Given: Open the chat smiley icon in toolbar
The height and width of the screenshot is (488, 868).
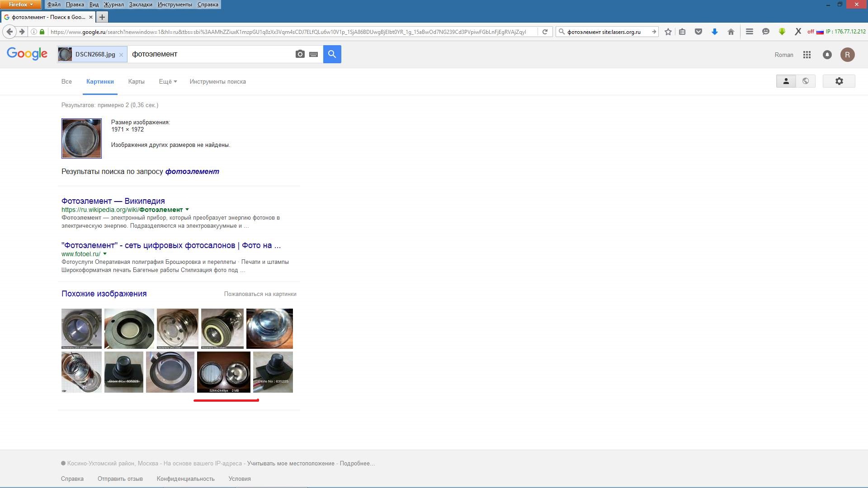Looking at the screenshot, I should (765, 32).
